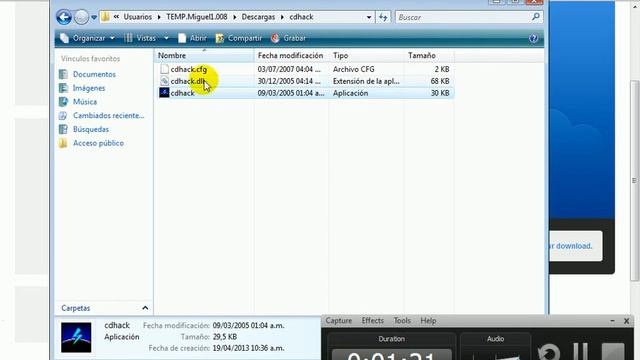The image size is (640, 360).
Task: Click the cdhack.dll file icon
Action: [x=164, y=81]
